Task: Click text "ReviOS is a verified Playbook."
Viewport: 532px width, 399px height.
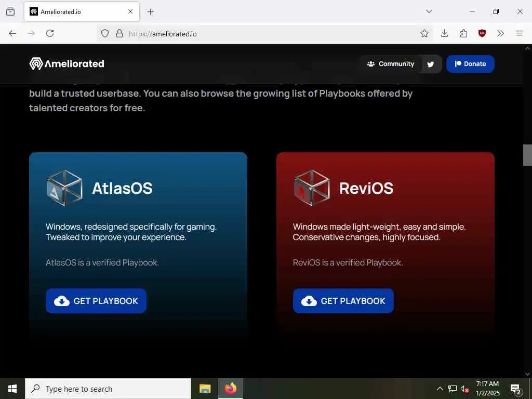Action: [x=348, y=262]
